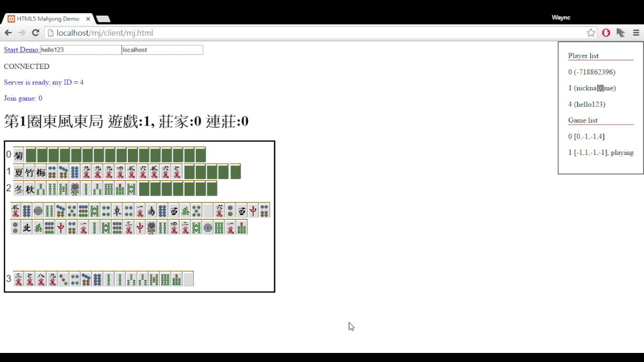
Task: Click the 'Server is ready, my ID = 4' message
Action: 44,82
